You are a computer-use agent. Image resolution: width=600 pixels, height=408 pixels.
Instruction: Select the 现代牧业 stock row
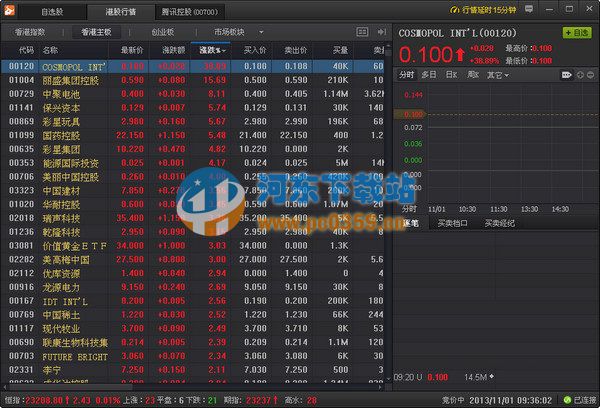(x=193, y=329)
